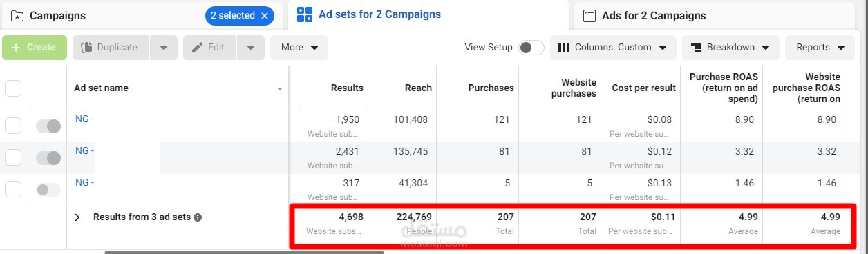Clear the 2 selected filter with X
The height and width of the screenshot is (254, 868).
pos(265,15)
